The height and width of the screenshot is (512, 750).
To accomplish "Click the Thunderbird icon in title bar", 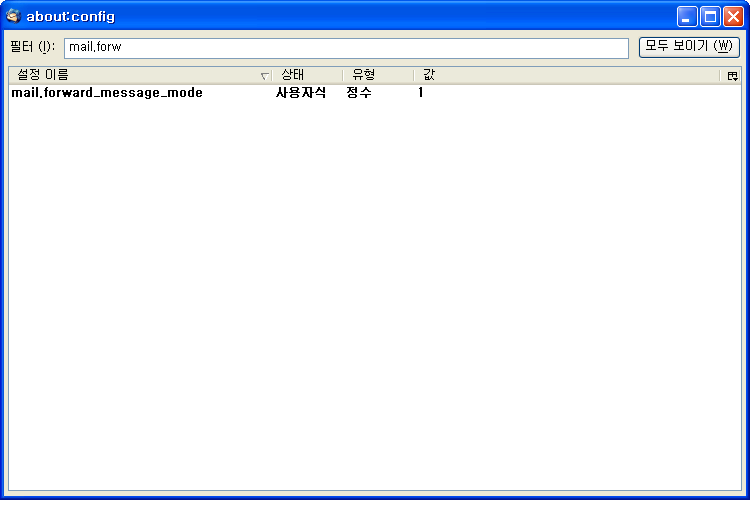I will pos(13,16).
